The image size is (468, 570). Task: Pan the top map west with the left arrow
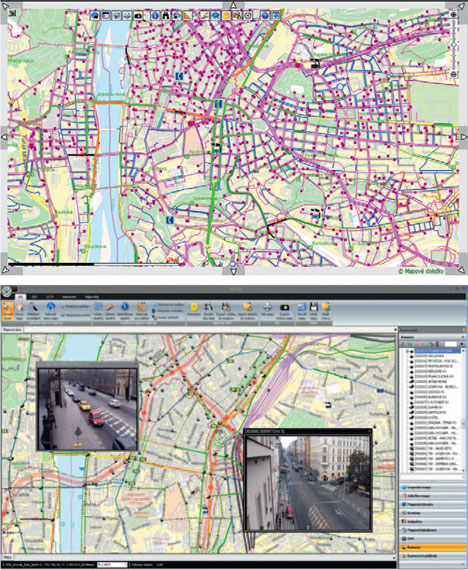tap(4, 137)
